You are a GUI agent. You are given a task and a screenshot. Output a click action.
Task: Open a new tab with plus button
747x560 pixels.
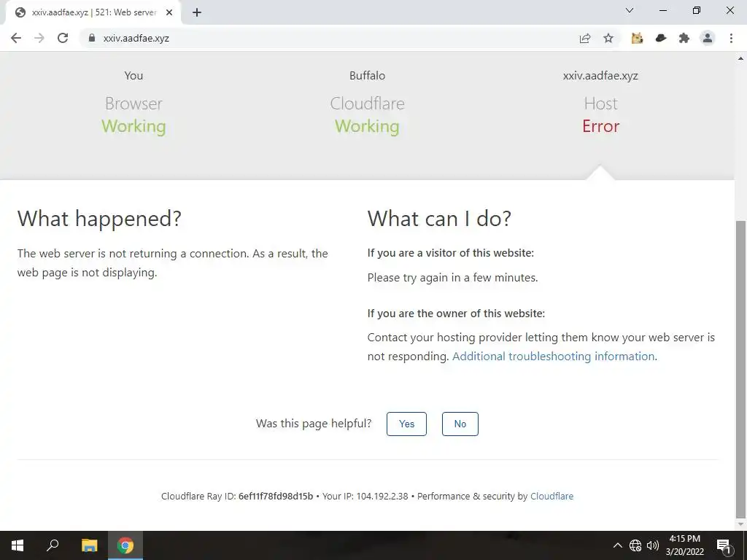coord(197,12)
